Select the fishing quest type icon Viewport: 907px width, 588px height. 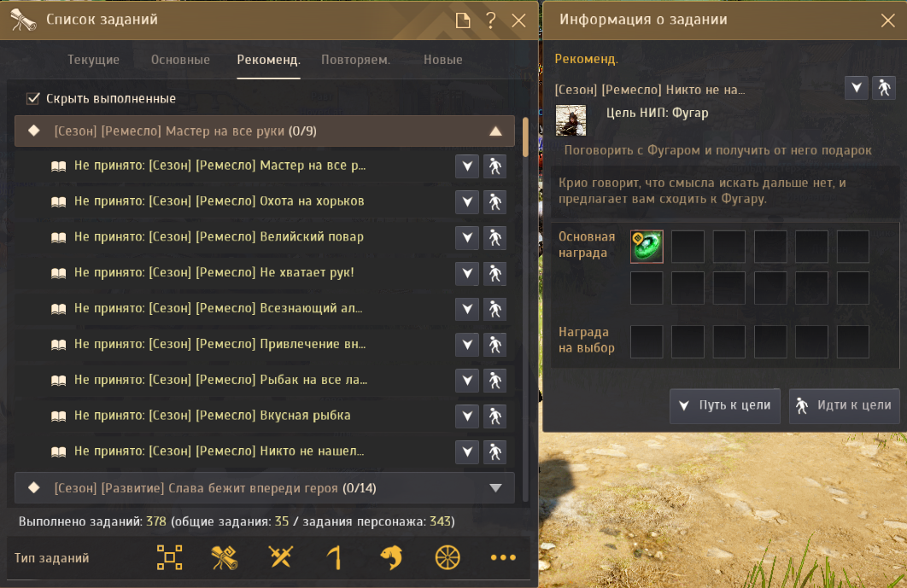tap(392, 557)
